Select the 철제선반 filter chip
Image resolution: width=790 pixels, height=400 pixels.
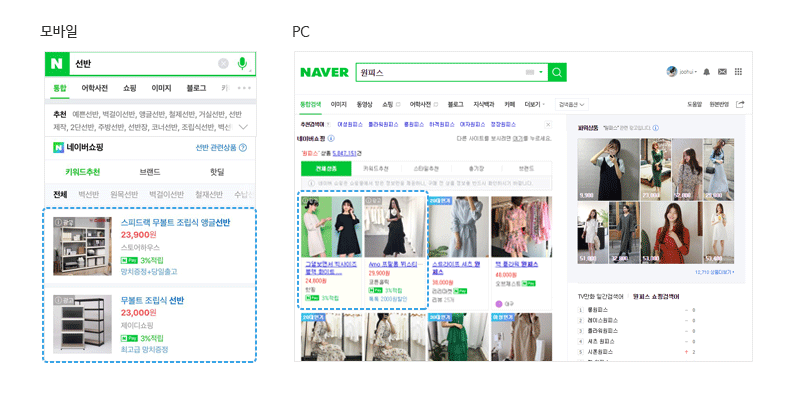[209, 194]
